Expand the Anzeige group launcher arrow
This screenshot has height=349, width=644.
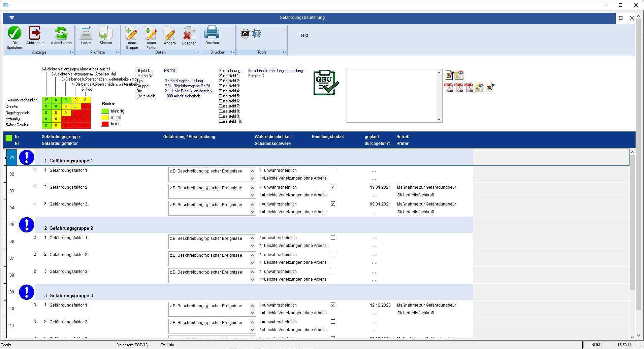tap(71, 53)
